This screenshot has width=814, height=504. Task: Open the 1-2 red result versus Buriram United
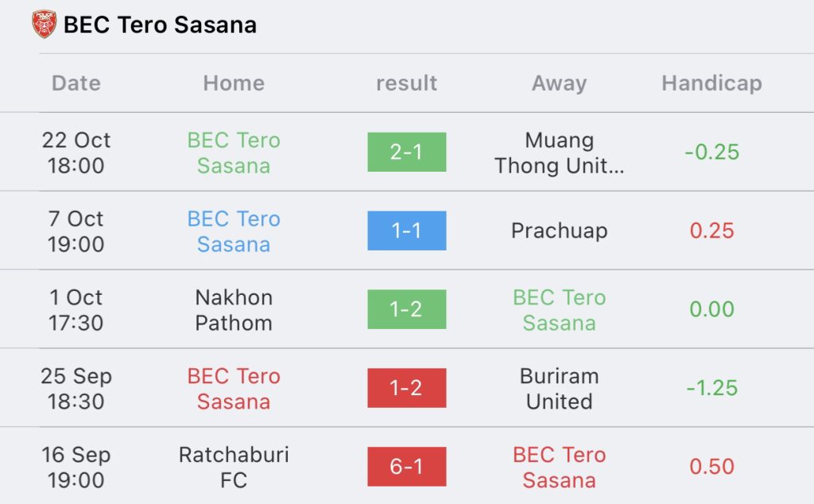406,388
